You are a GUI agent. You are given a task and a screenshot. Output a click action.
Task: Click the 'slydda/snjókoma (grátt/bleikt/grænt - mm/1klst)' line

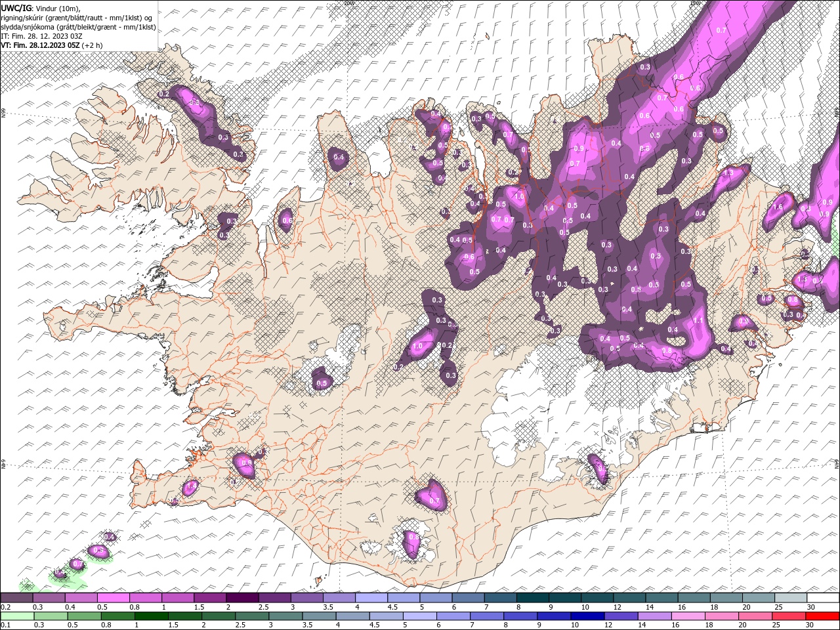tap(78, 27)
